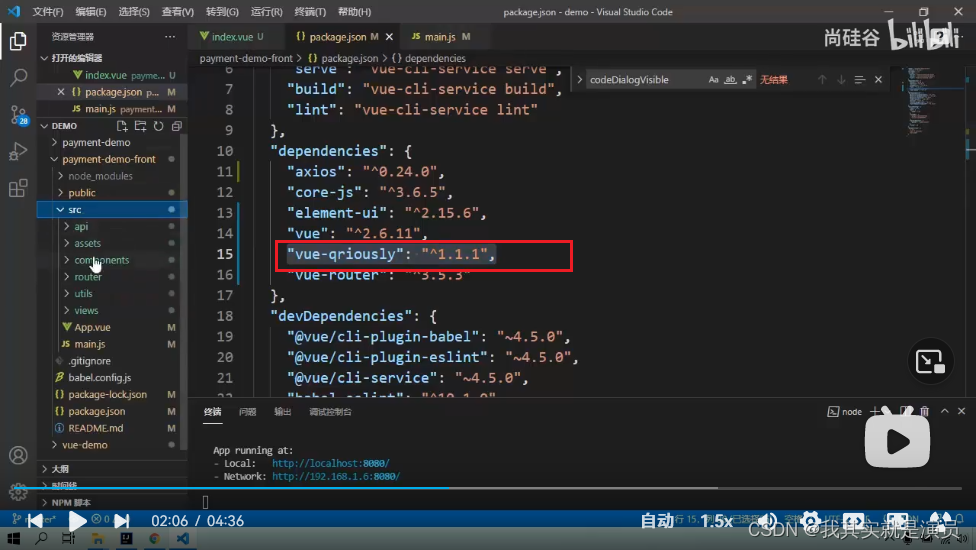Open the Extensions view
Viewport: 976px width, 550px height.
click(x=18, y=188)
